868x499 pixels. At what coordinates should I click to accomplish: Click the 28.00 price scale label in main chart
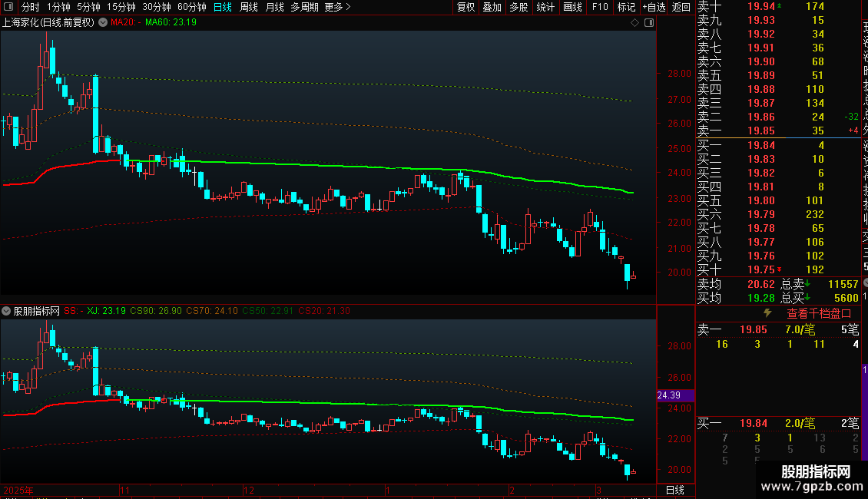tap(679, 73)
